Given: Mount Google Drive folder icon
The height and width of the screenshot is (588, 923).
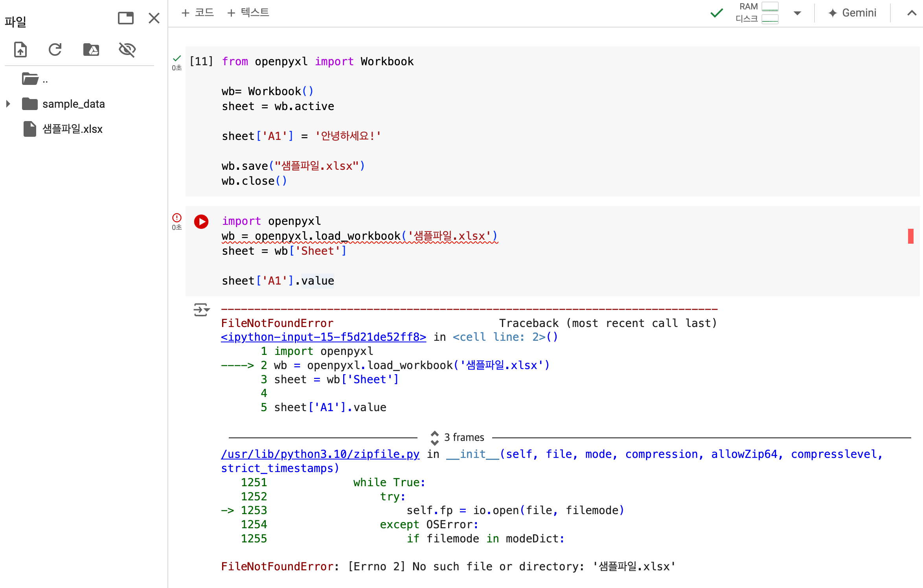Looking at the screenshot, I should [x=91, y=50].
